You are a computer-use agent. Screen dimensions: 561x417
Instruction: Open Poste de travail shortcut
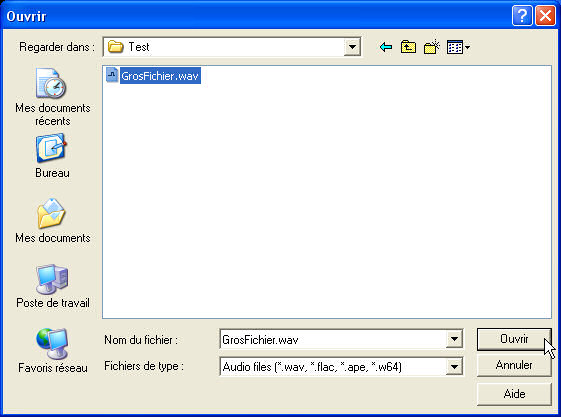pos(53,286)
